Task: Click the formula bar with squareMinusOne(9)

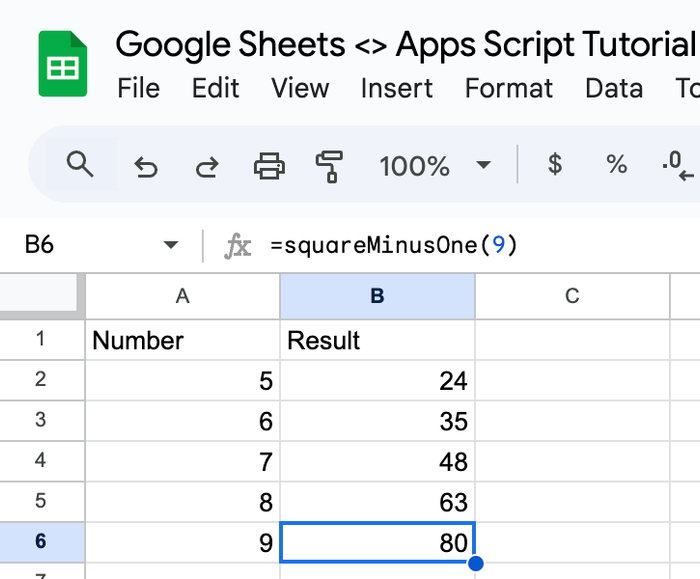Action: 450,245
